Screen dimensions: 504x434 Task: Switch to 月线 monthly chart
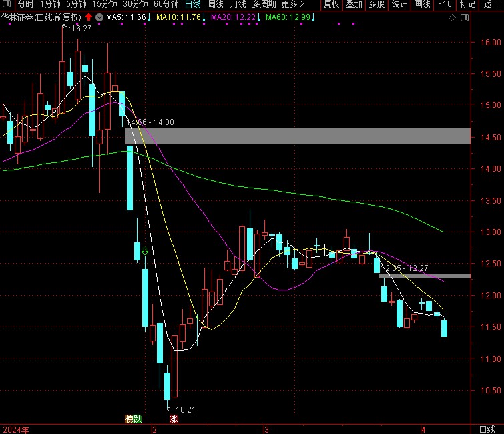pos(238,4)
